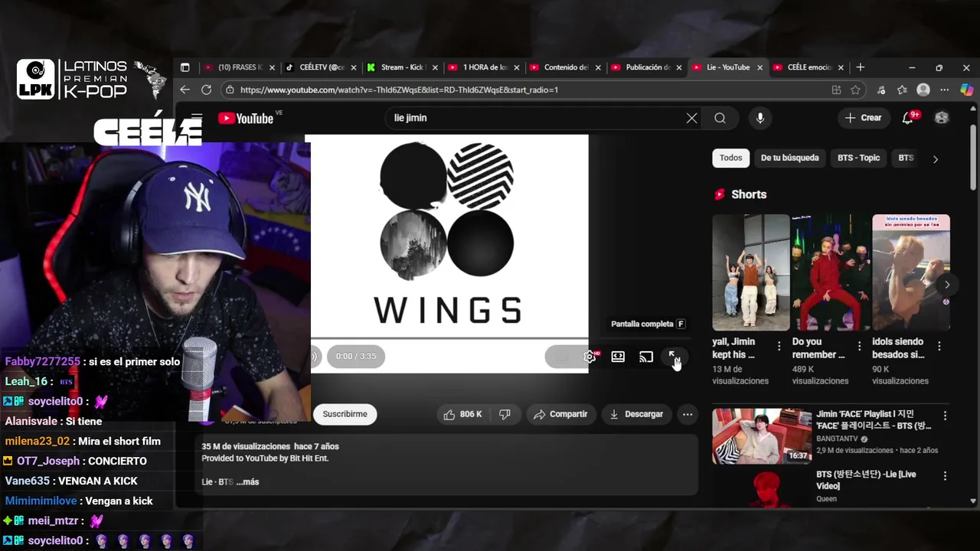Open options for BTS Lie Live Video
The image size is (980, 551).
[945, 476]
